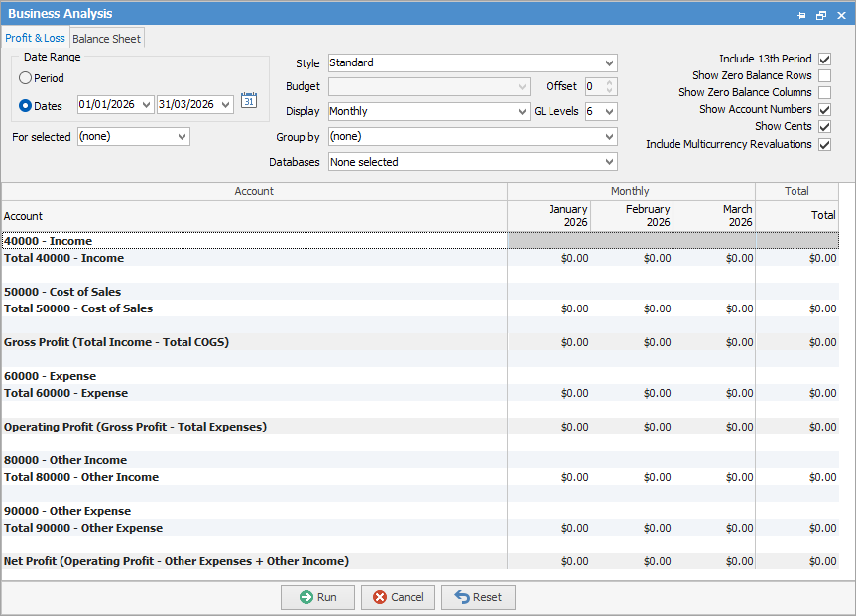Restore the Business Analysis window size
856x616 pixels.
click(x=821, y=15)
